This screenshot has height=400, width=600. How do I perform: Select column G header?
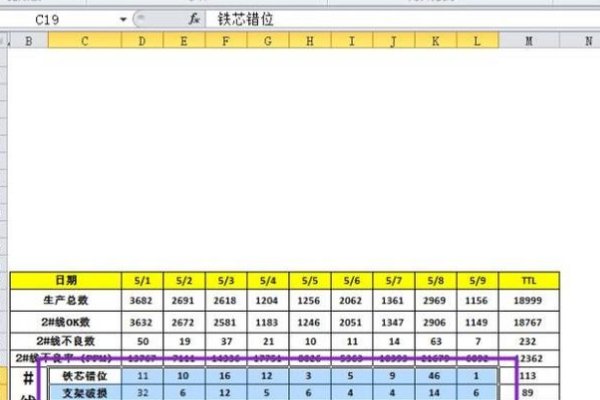(x=268, y=41)
